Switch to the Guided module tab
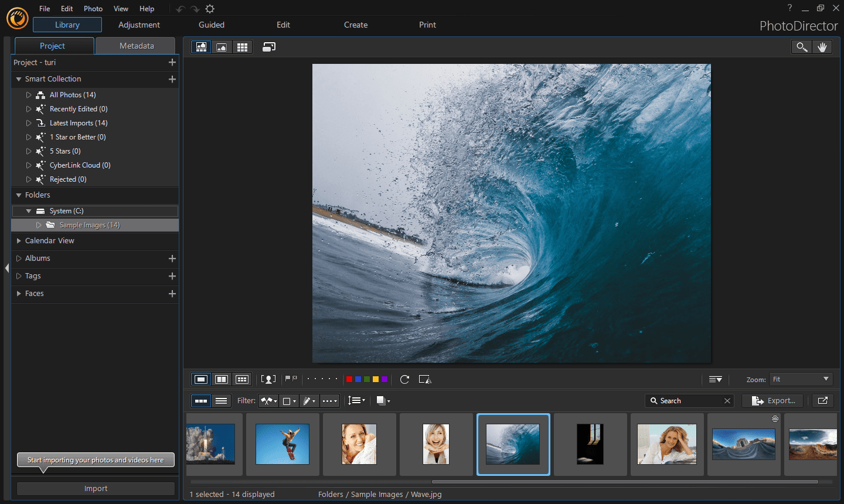The image size is (844, 504). (x=212, y=25)
